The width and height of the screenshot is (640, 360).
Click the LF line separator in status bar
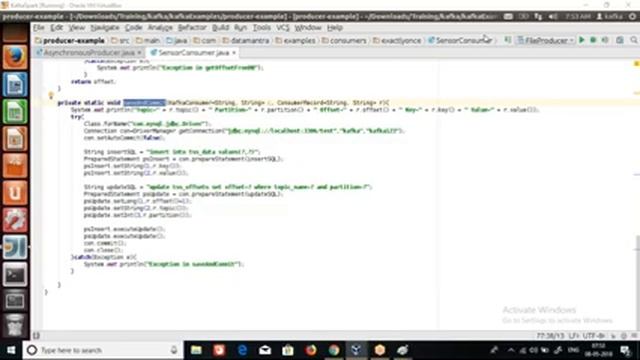tap(573, 336)
